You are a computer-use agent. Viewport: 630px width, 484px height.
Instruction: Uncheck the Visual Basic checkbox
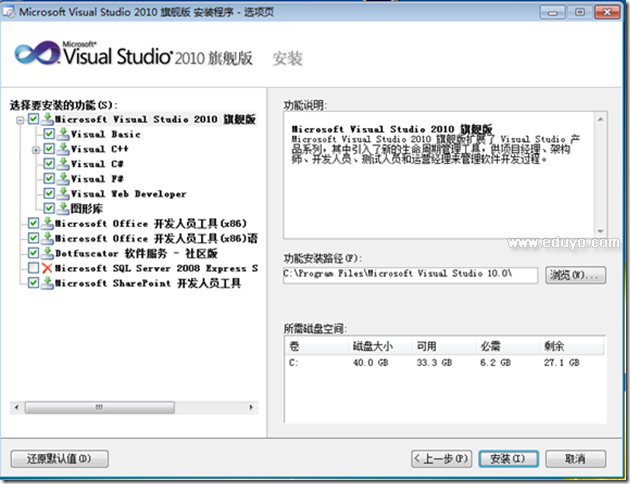click(49, 134)
